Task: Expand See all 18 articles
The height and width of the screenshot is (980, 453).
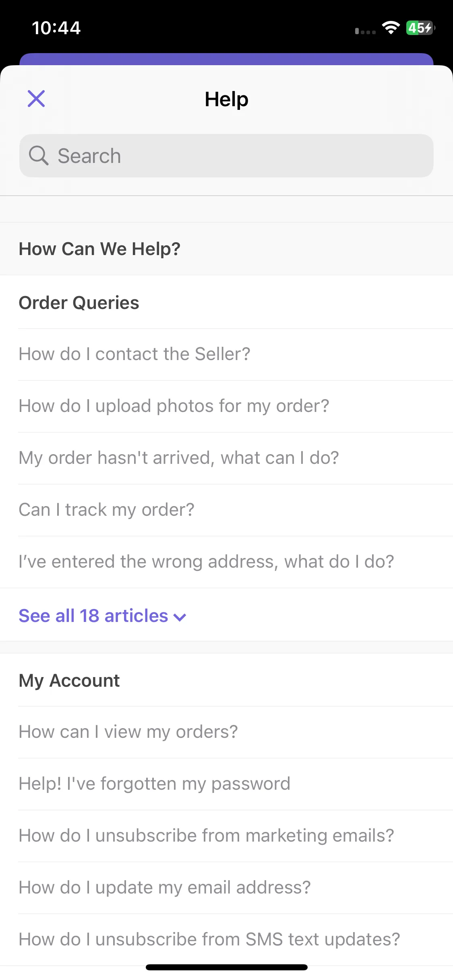Action: (x=103, y=616)
